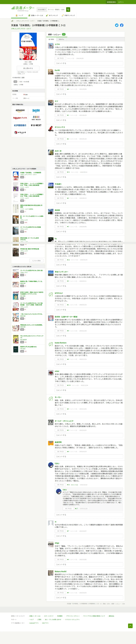
Task: Open the 作家ランキング tab
Action: coord(68,16)
